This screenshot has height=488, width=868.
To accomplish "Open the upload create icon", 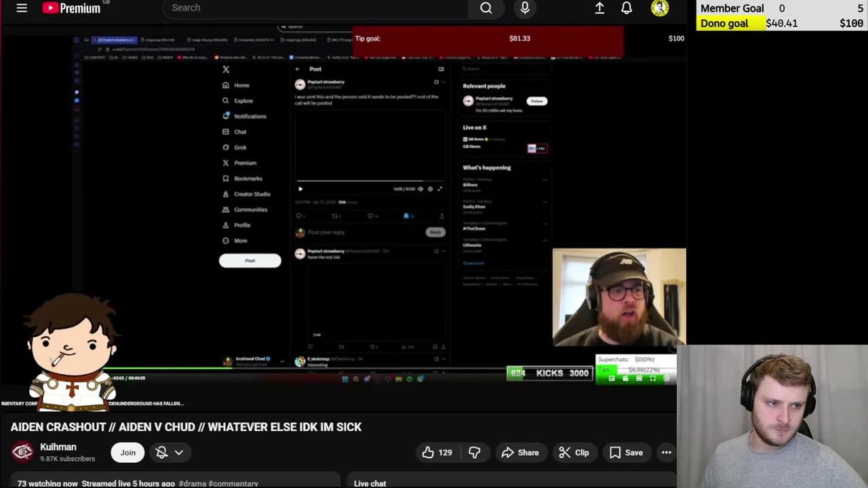I will (599, 8).
